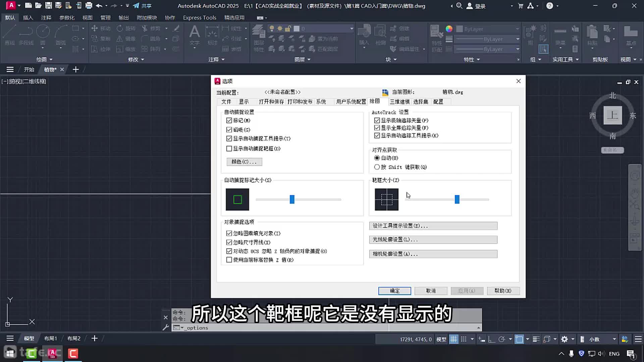
Task: Switch to 选择集 tab in options dialog
Action: pyautogui.click(x=421, y=102)
